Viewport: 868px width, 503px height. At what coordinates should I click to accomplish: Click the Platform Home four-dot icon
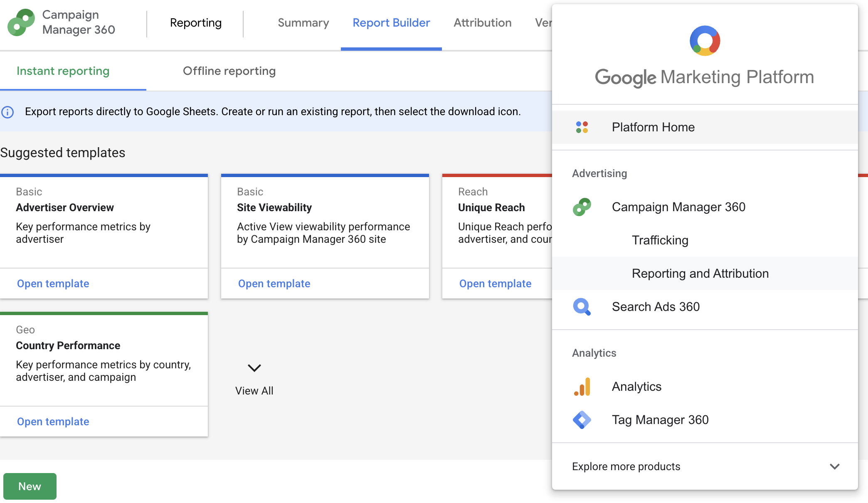tap(582, 127)
